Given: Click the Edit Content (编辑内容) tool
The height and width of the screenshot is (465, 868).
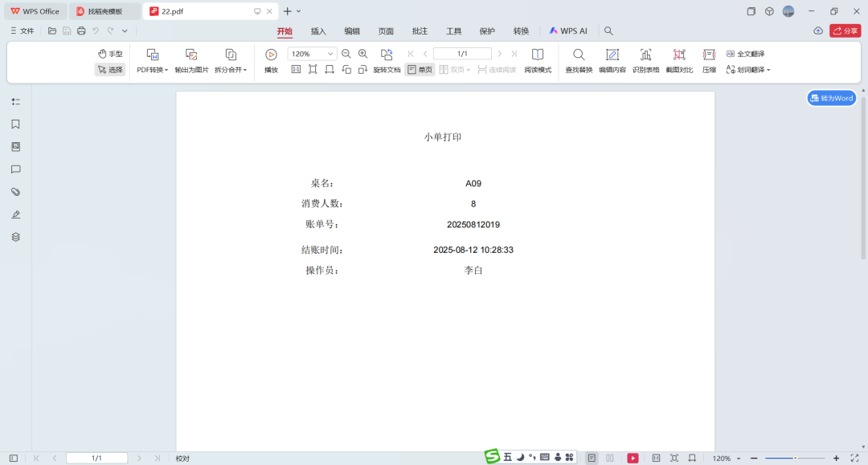Looking at the screenshot, I should (x=612, y=60).
